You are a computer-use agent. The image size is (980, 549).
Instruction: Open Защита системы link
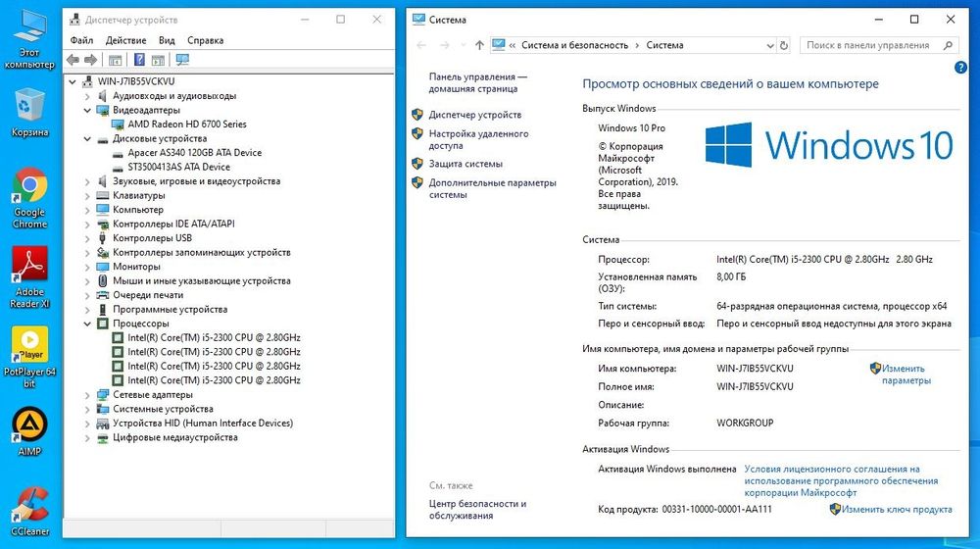coord(465,164)
